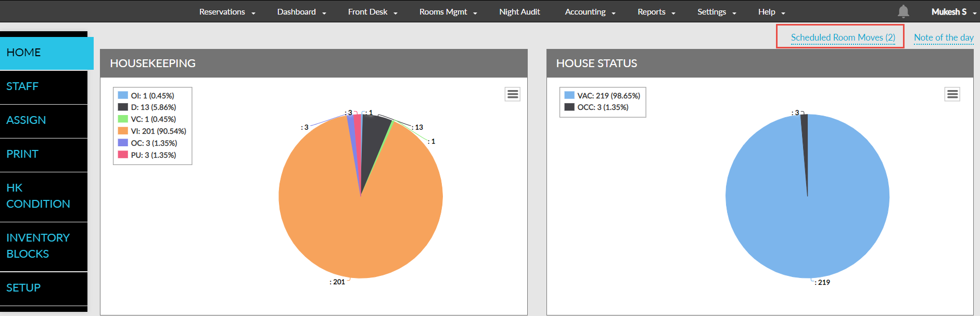Screen dimensions: 980x316
Task: Click the PU pink legend swatch
Action: click(x=123, y=155)
